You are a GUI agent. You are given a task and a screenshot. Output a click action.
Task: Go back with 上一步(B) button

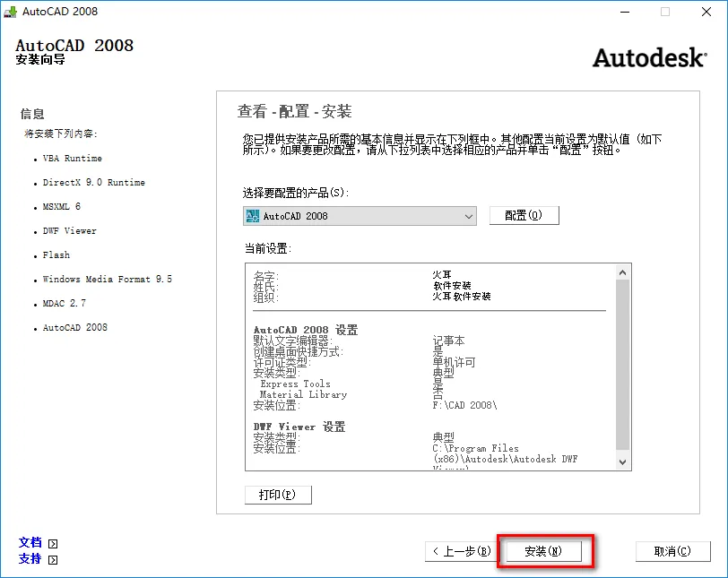[x=462, y=551]
